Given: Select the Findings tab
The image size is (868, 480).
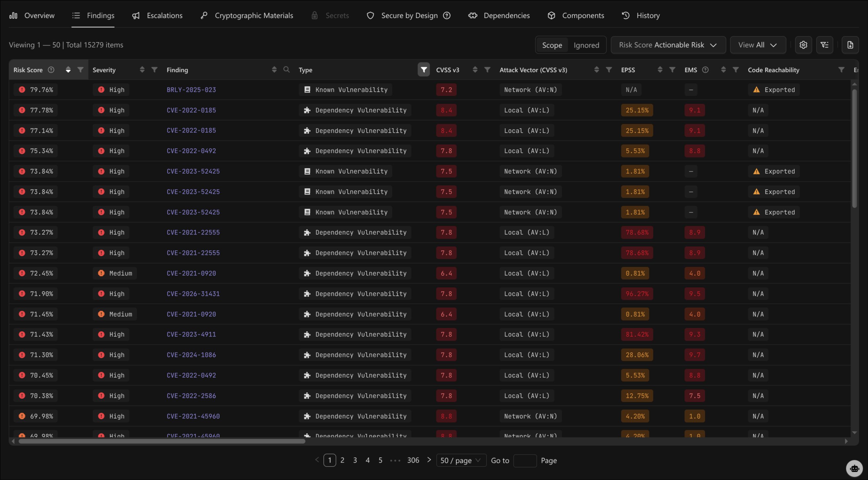Looking at the screenshot, I should 93,16.
